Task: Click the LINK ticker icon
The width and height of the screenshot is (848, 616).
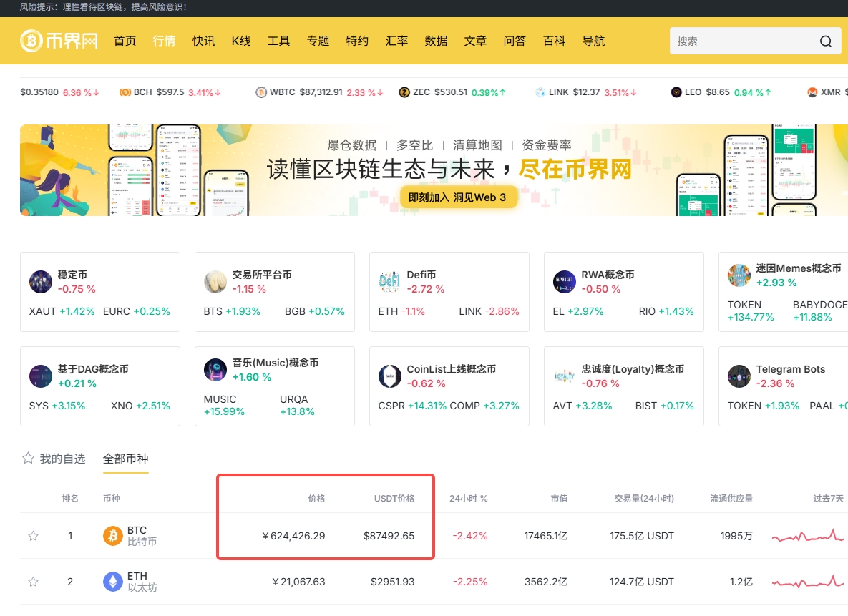Action: (x=540, y=92)
